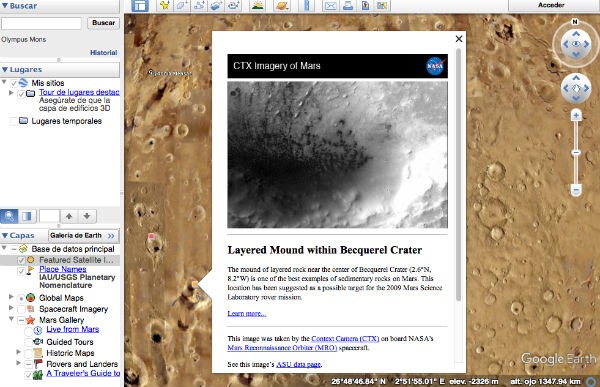Toggle the Rovers and Landers checkbox

point(29,364)
